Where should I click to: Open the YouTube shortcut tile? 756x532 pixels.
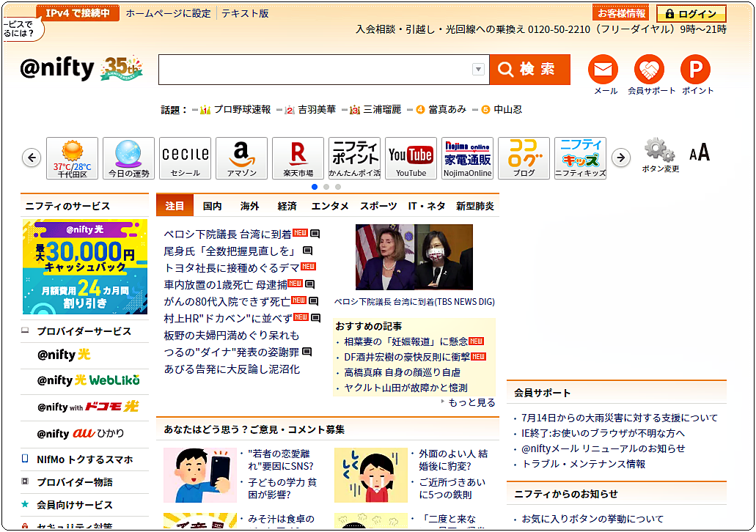(x=411, y=158)
